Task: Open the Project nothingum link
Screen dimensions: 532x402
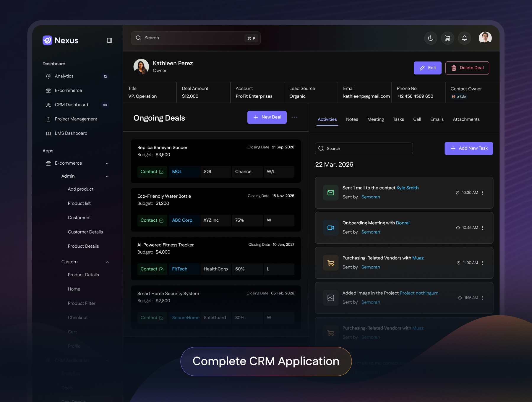Action: (419, 293)
